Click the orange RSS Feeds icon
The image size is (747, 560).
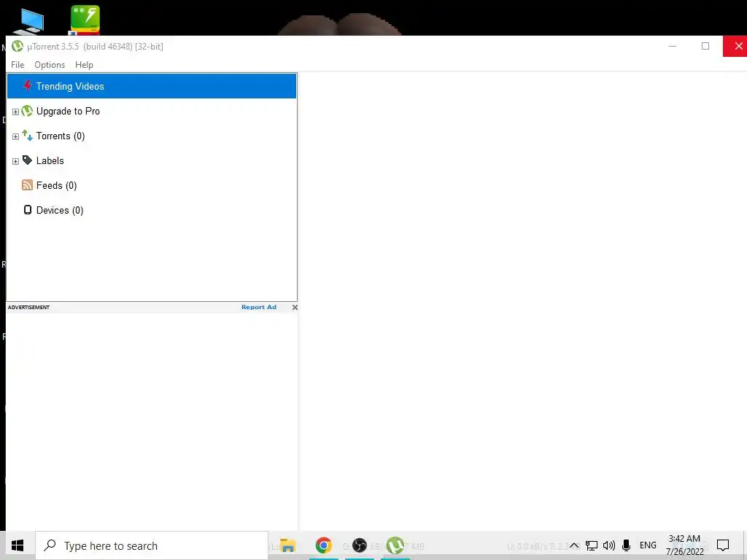pos(27,185)
